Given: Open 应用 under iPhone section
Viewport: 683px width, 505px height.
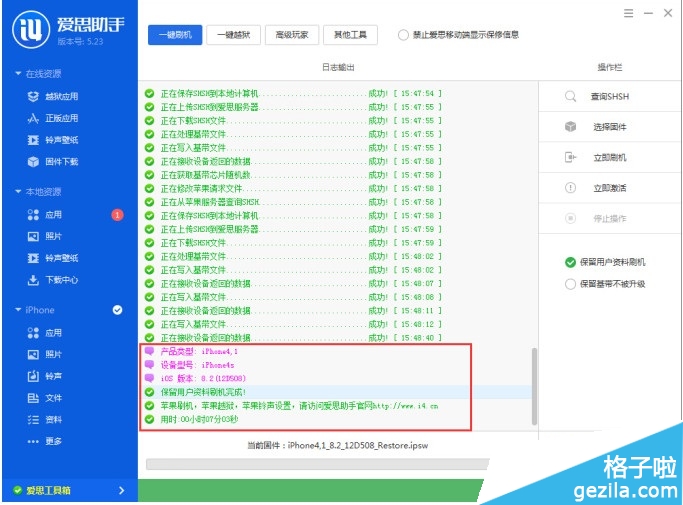Looking at the screenshot, I should click(44, 333).
